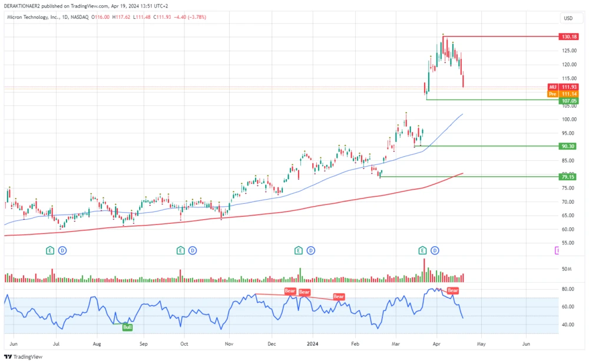
Task: Click the E earnings badge near January 2024
Action: tap(299, 250)
